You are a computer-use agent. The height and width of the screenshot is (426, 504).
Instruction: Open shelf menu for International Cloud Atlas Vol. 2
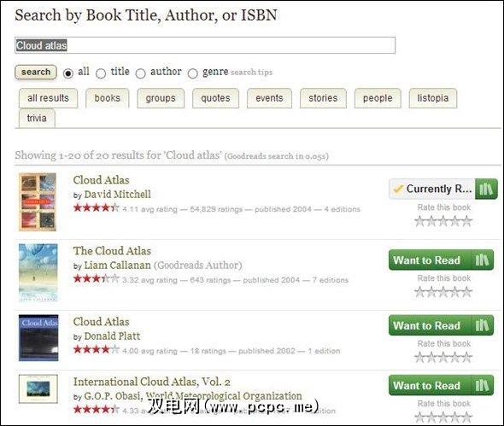[483, 385]
